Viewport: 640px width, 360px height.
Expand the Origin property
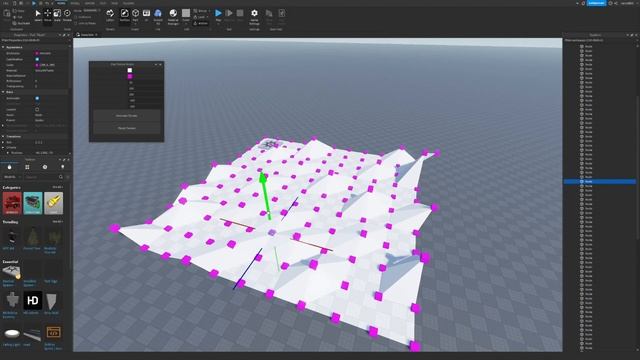point(3,147)
